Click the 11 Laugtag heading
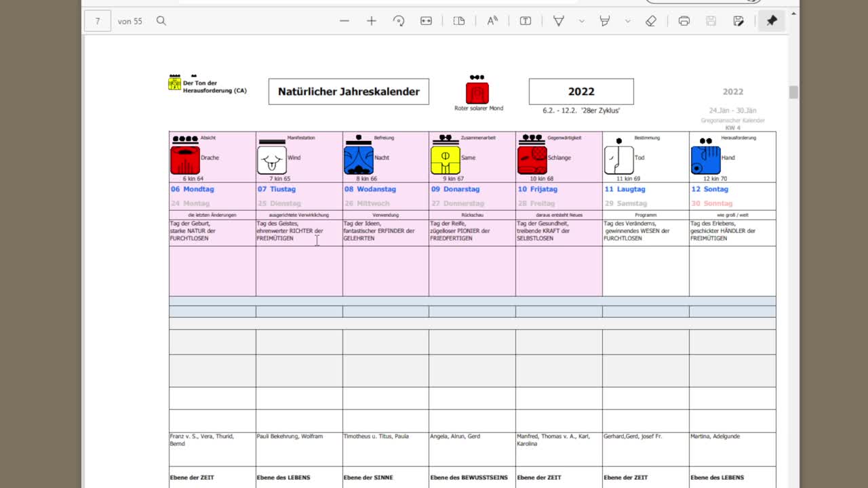Viewport: 868px width, 488px height. click(625, 189)
